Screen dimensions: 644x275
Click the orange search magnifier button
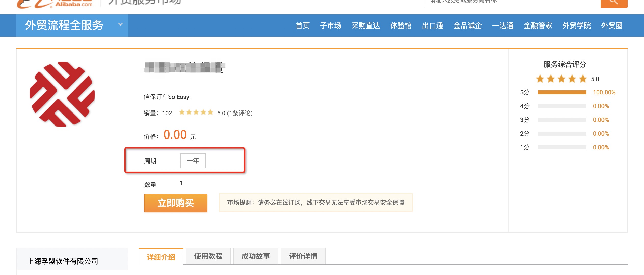(614, 3)
